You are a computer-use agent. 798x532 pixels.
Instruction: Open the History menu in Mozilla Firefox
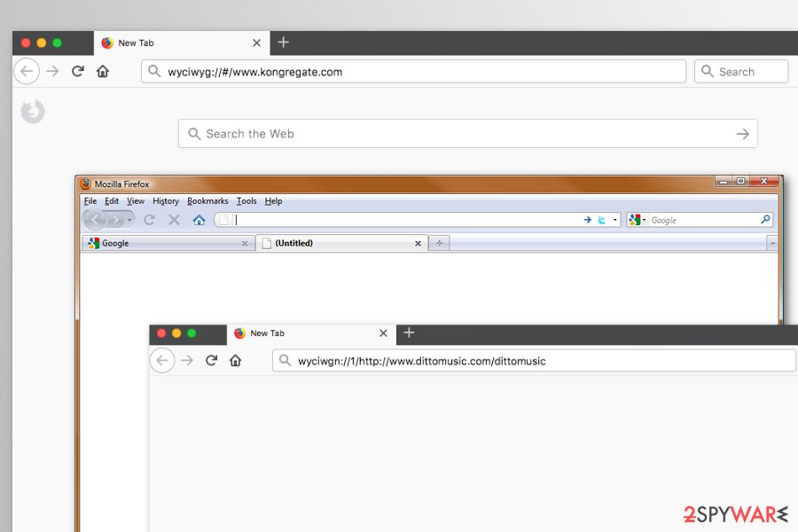[x=166, y=201]
